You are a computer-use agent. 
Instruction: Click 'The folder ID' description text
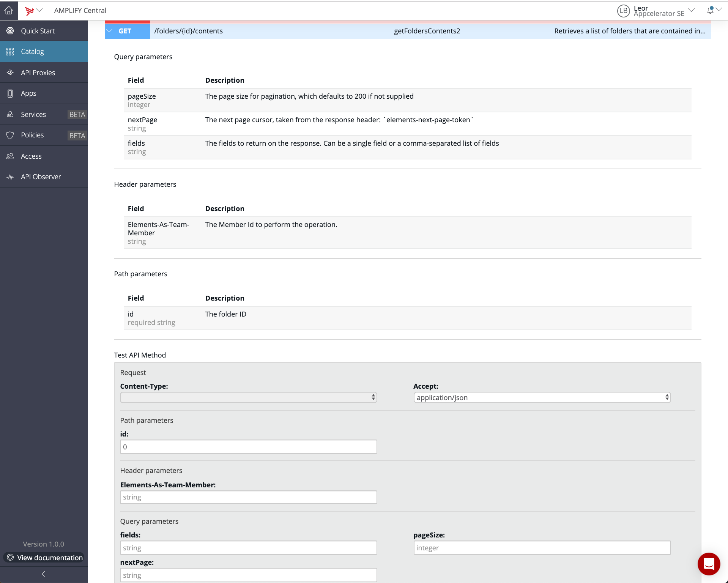click(x=226, y=314)
